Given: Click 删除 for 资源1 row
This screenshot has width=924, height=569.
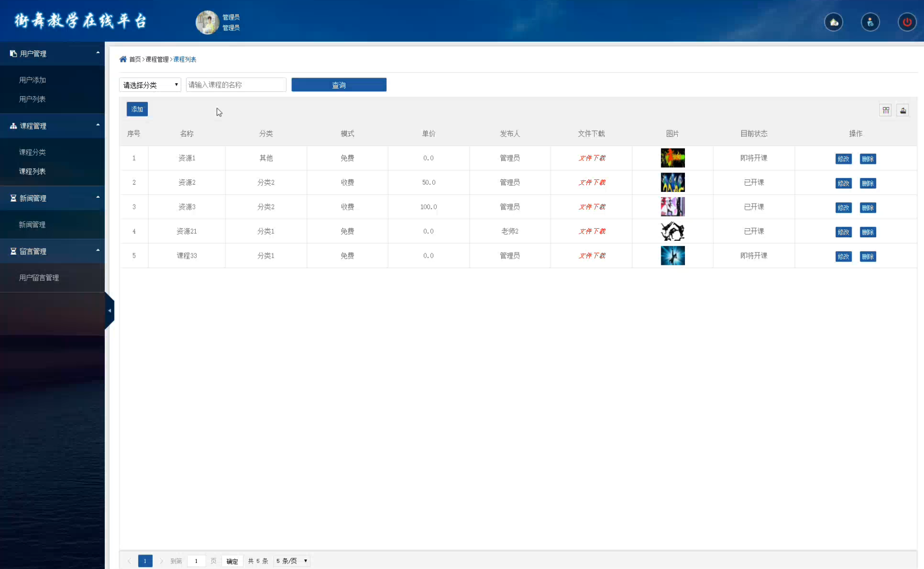Looking at the screenshot, I should [x=867, y=159].
